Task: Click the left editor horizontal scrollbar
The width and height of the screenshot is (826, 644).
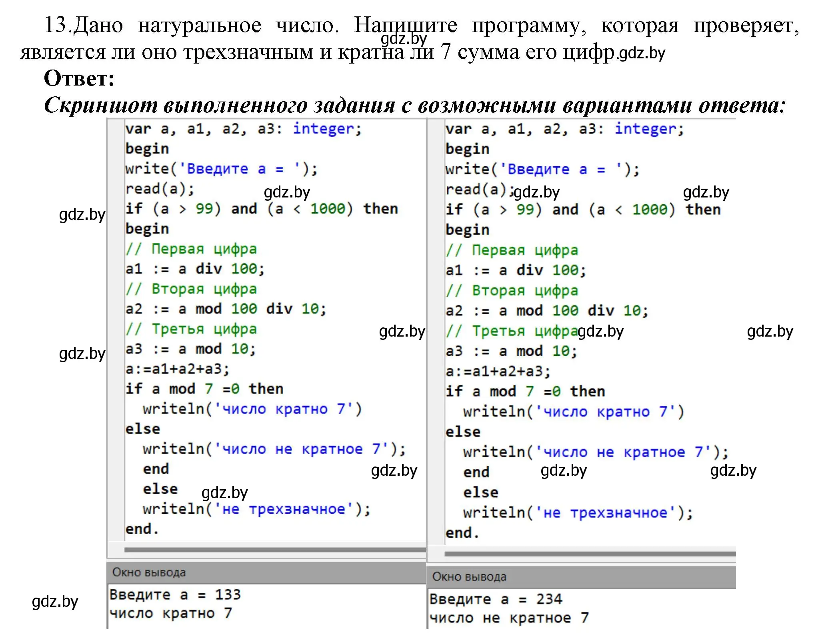Action: pos(275,550)
